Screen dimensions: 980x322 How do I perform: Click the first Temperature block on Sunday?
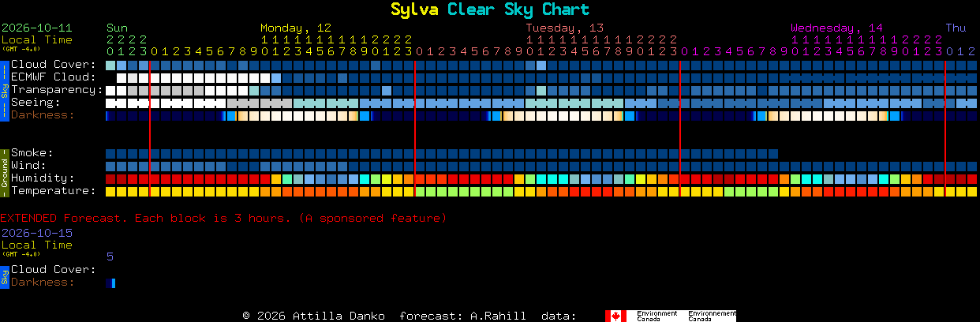pos(110,191)
